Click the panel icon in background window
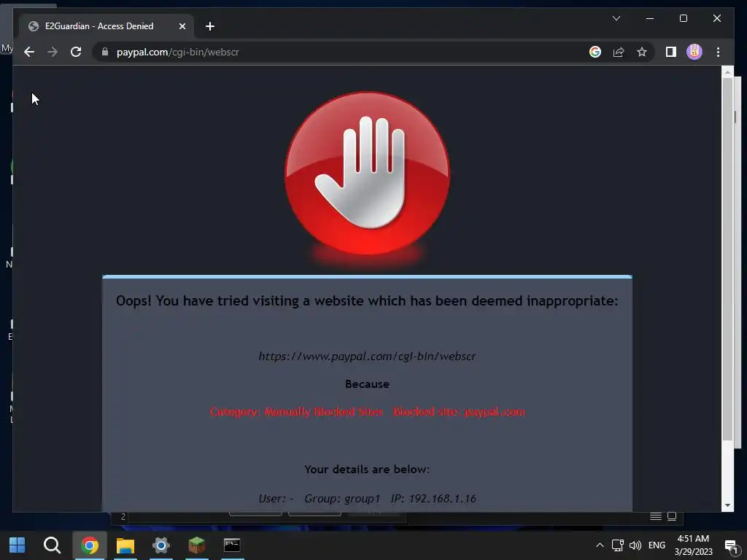The image size is (747, 560). click(672, 517)
